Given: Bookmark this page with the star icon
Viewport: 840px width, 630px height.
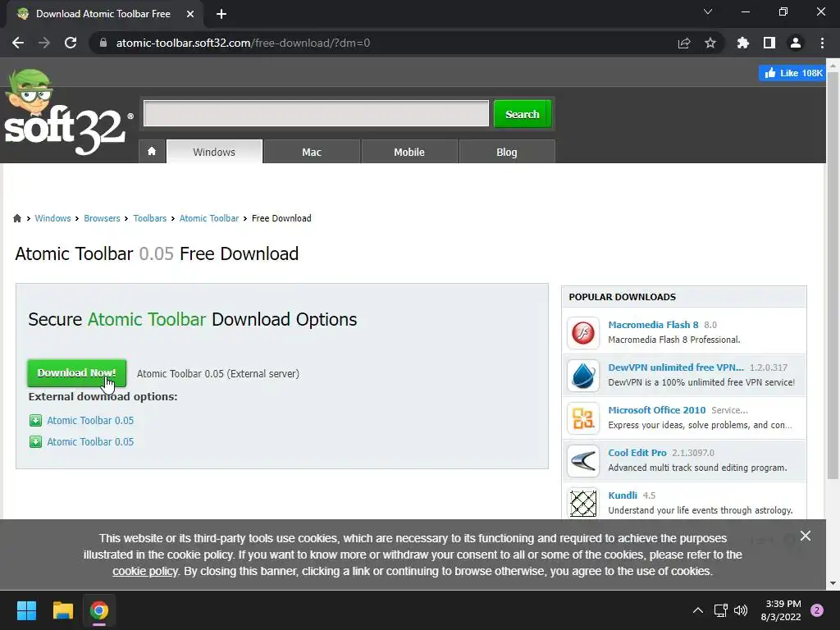Looking at the screenshot, I should click(x=710, y=43).
